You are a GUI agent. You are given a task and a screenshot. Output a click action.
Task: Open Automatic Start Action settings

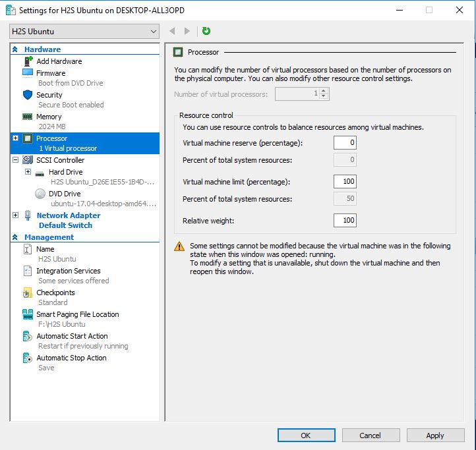[x=73, y=336]
